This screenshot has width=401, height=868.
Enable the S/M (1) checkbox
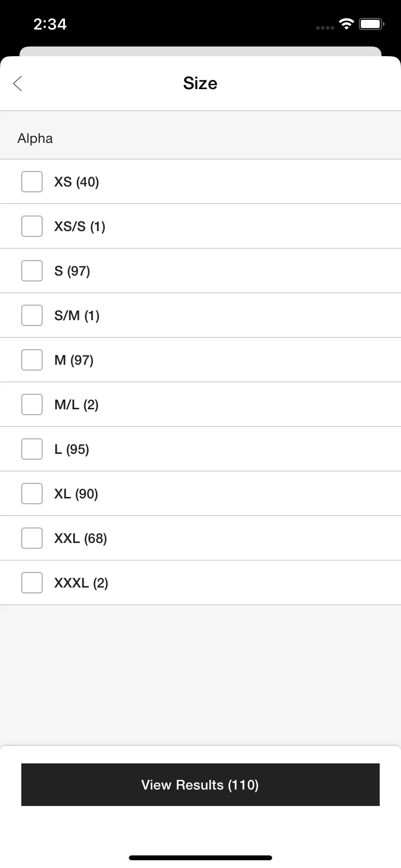[32, 315]
